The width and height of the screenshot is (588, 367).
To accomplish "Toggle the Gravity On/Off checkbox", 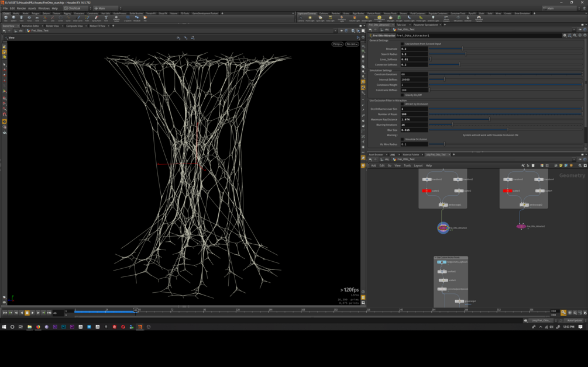I will pyautogui.click(x=403, y=95).
